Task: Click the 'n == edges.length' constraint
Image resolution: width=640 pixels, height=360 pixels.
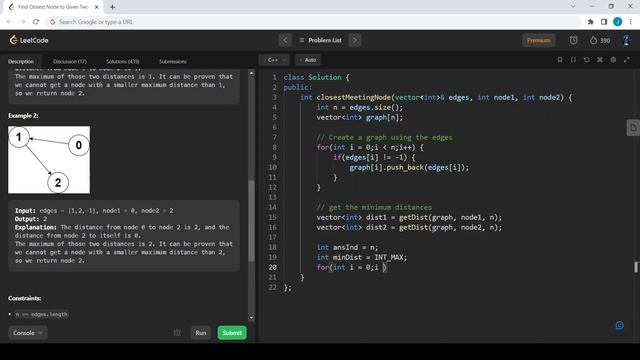Action: (x=42, y=314)
